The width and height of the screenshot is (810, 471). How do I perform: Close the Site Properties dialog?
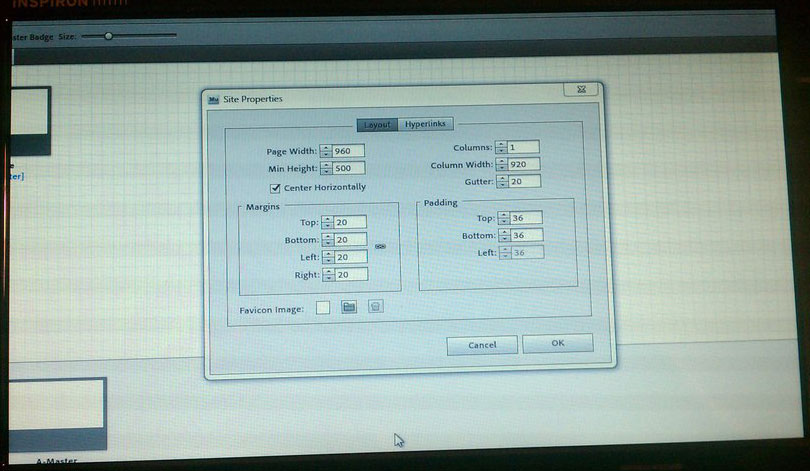[x=582, y=89]
